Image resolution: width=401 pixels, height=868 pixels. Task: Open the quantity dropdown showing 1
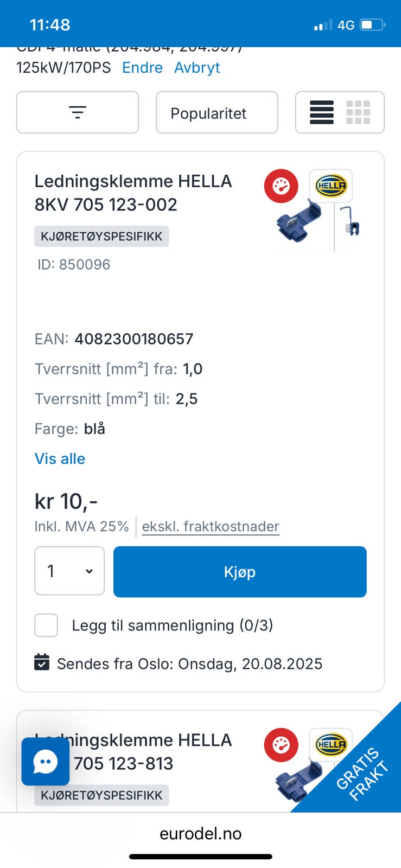point(69,571)
